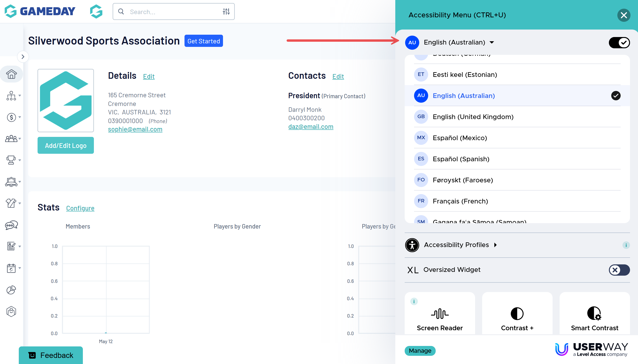Open the finances dollar icon menu
The height and width of the screenshot is (364, 638).
(11, 117)
